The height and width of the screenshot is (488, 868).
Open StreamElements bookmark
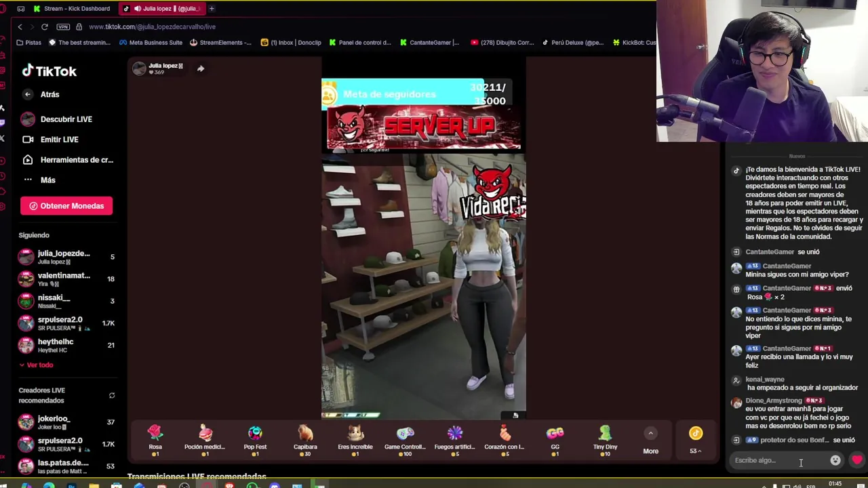tap(220, 43)
